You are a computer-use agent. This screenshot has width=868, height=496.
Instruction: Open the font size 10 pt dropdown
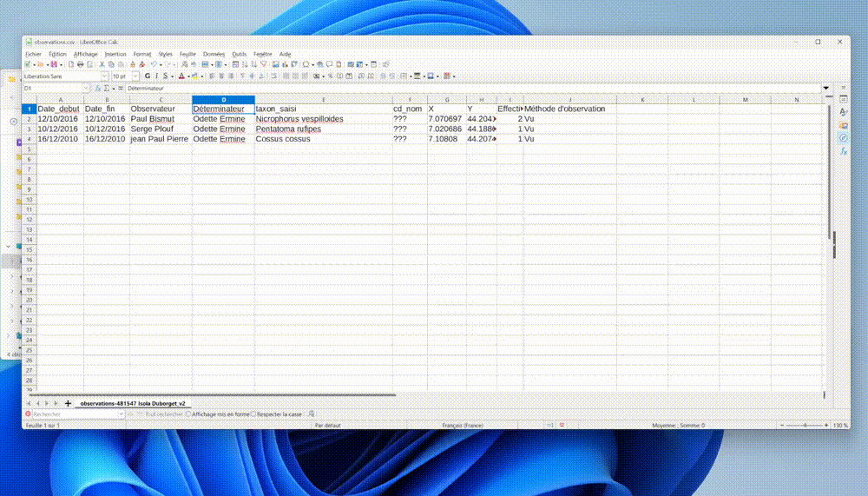tap(135, 76)
